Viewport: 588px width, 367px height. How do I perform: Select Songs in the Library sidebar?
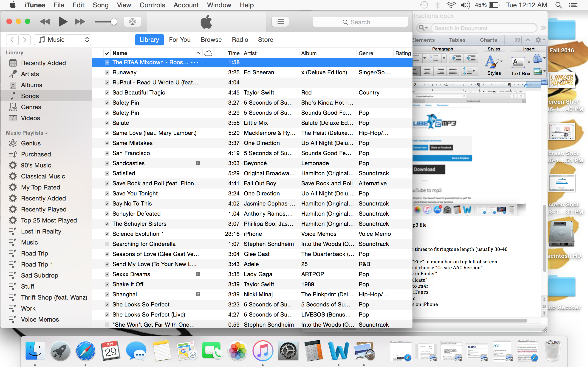30,96
